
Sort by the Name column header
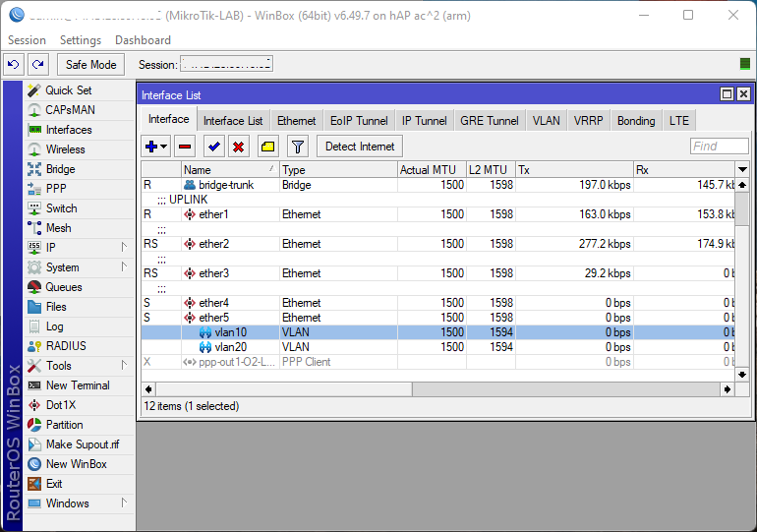(x=230, y=170)
